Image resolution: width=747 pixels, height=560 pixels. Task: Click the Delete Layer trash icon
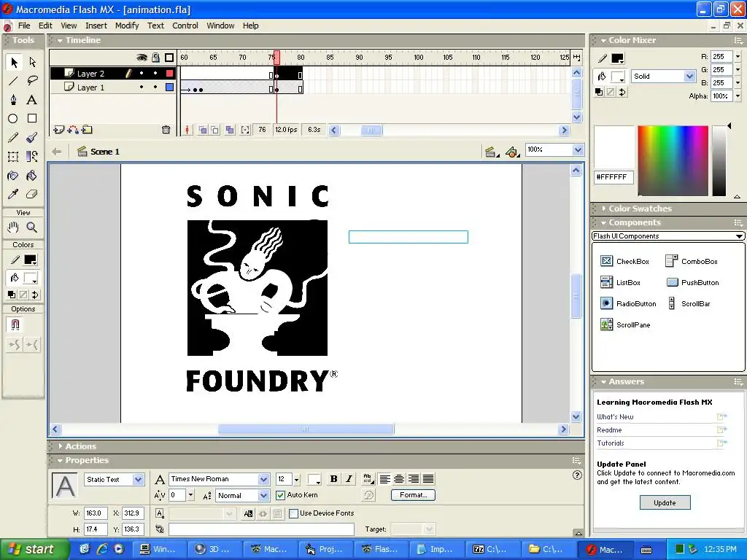166,130
